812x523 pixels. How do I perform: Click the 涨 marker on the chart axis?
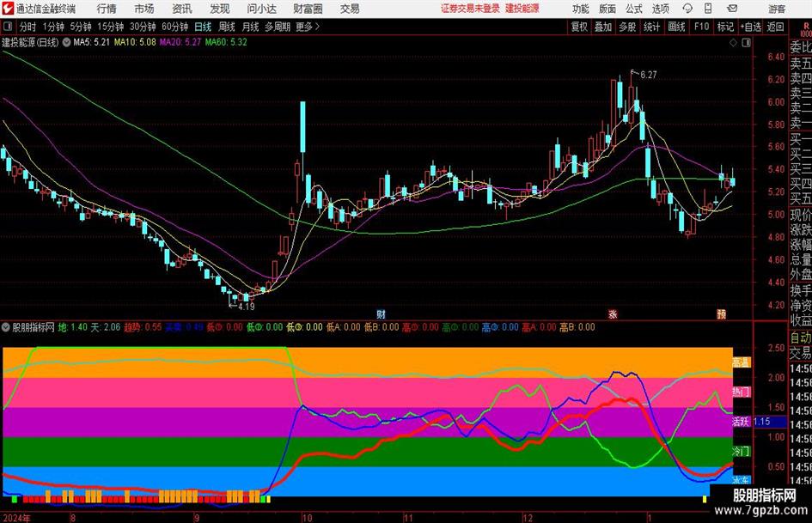click(x=613, y=313)
